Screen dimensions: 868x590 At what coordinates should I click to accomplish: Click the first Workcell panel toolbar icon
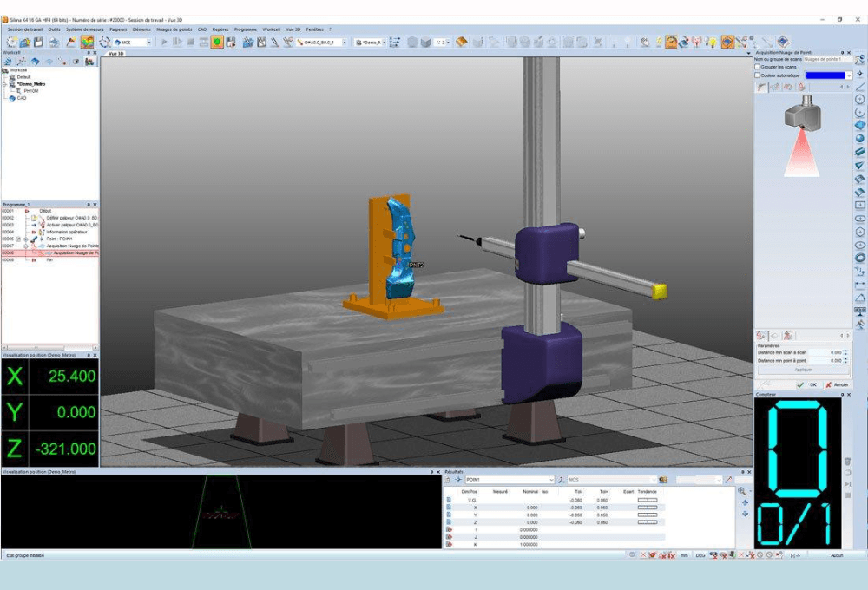[x=8, y=62]
